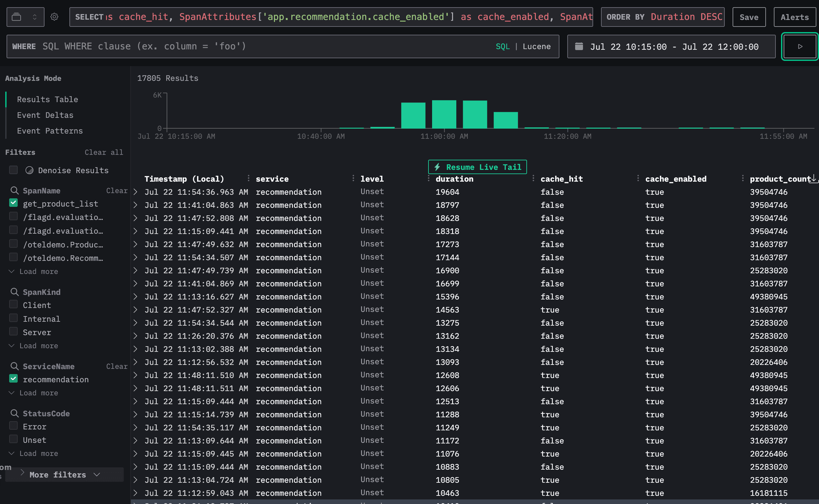Click Resume Live Tail button
This screenshot has width=819, height=504.
tap(477, 167)
